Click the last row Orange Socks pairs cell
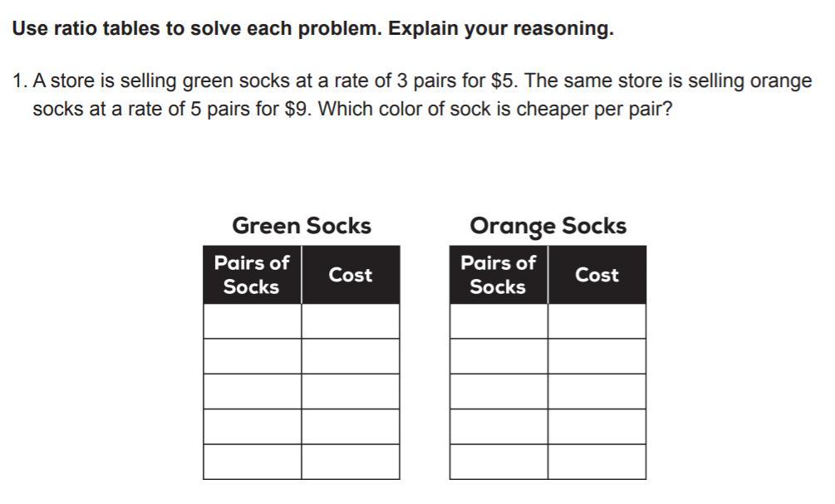The height and width of the screenshot is (504, 835). tap(499, 462)
